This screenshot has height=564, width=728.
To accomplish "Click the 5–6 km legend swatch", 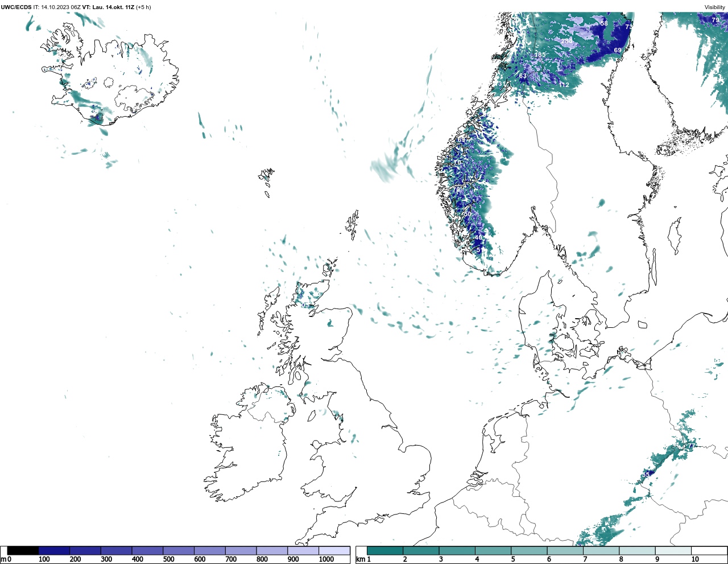I will point(529,550).
